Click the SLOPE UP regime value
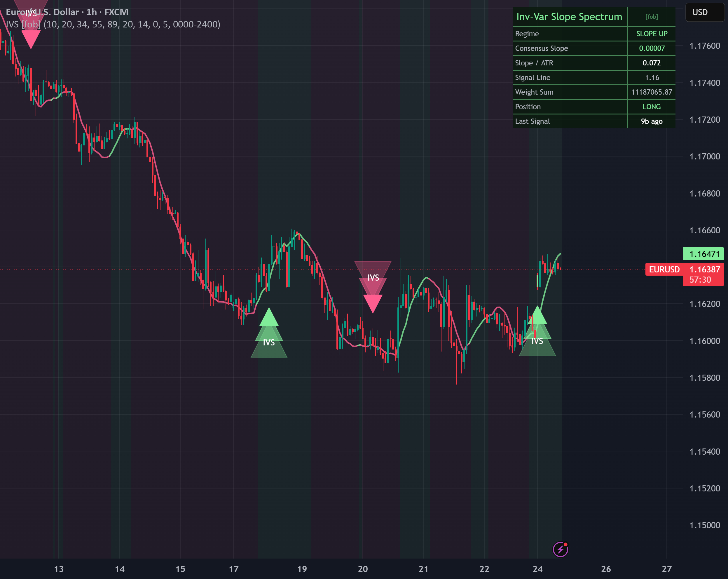 click(652, 34)
